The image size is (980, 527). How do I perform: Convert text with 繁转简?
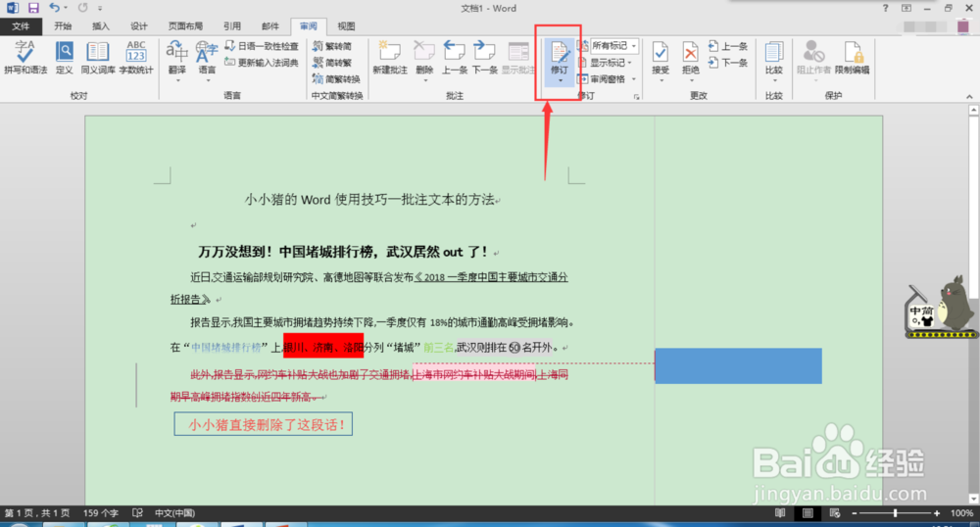click(x=332, y=46)
